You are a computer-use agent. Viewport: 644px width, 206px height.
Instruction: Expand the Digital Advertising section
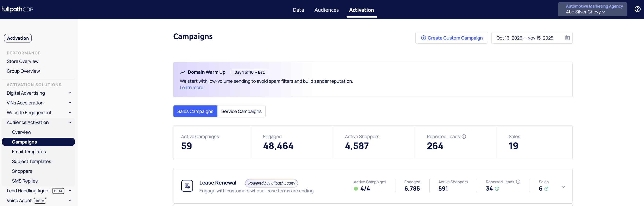point(70,93)
